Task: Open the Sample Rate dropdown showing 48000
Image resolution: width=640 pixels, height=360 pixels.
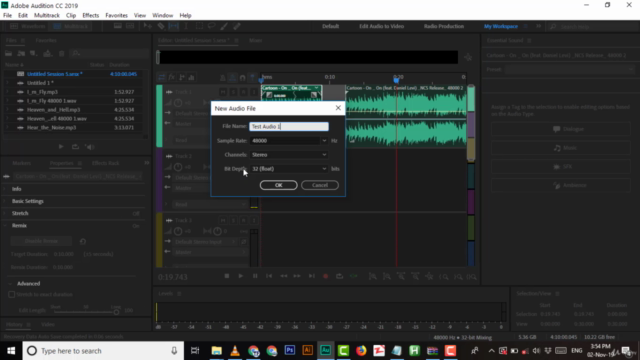Action: [289, 140]
